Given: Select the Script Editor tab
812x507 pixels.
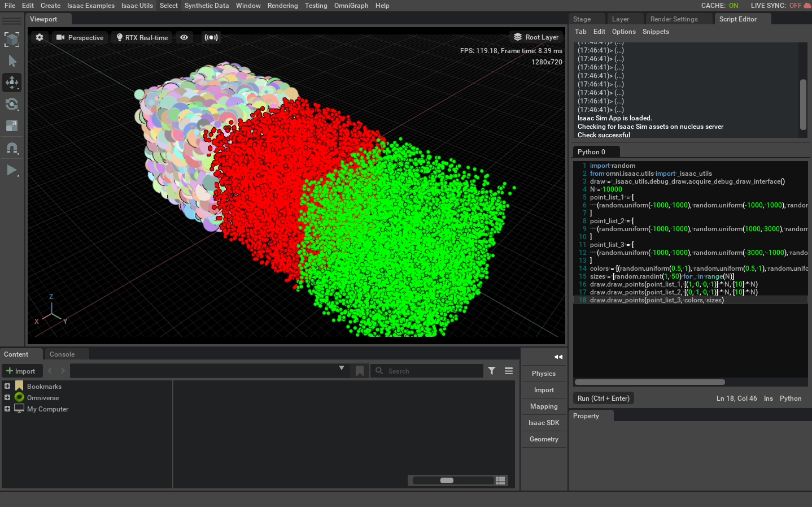Looking at the screenshot, I should tap(738, 19).
